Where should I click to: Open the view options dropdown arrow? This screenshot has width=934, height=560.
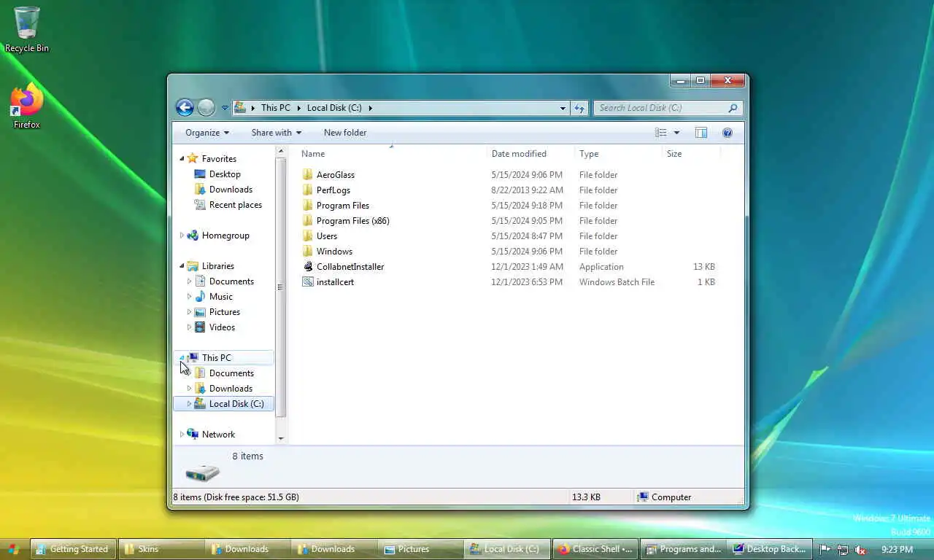point(676,133)
